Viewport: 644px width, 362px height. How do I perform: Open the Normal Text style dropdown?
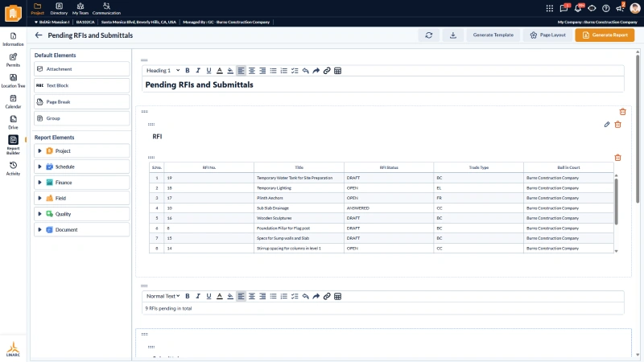pos(163,296)
